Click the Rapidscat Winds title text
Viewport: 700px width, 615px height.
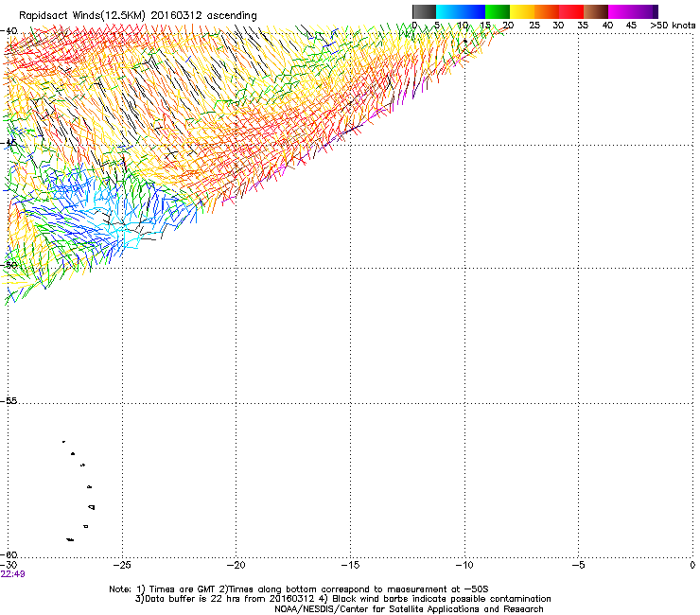(x=138, y=16)
